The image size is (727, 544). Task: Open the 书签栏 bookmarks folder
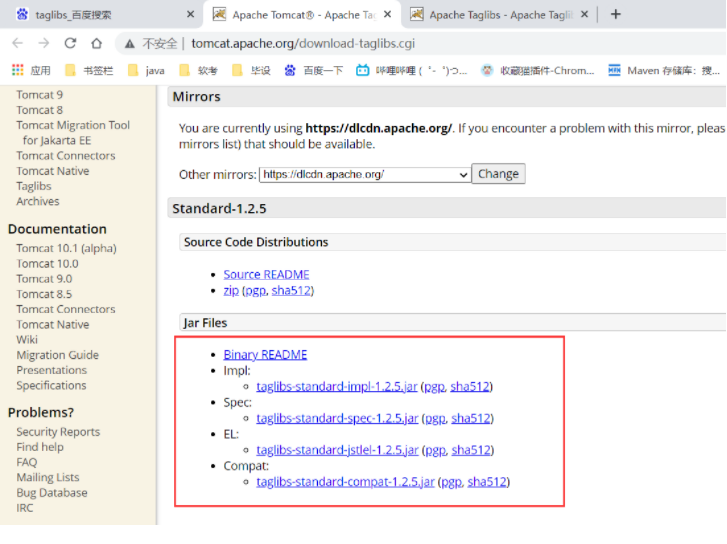tap(89, 70)
